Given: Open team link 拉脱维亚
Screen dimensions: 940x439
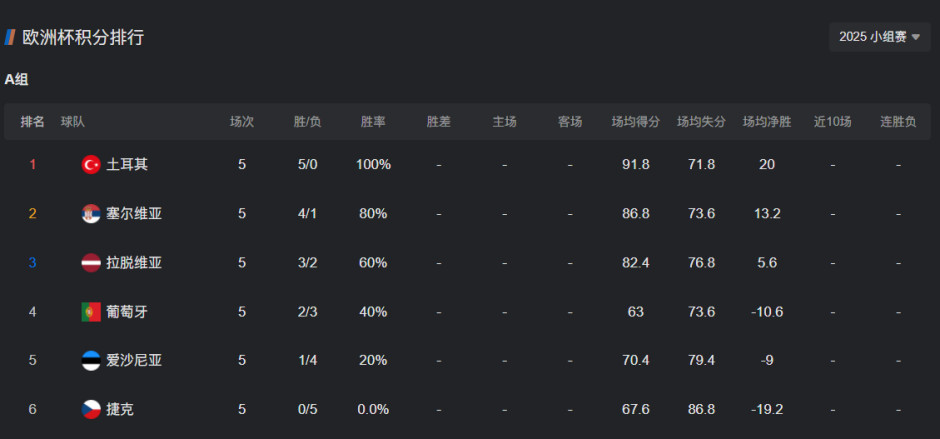Looking at the screenshot, I should point(134,263).
